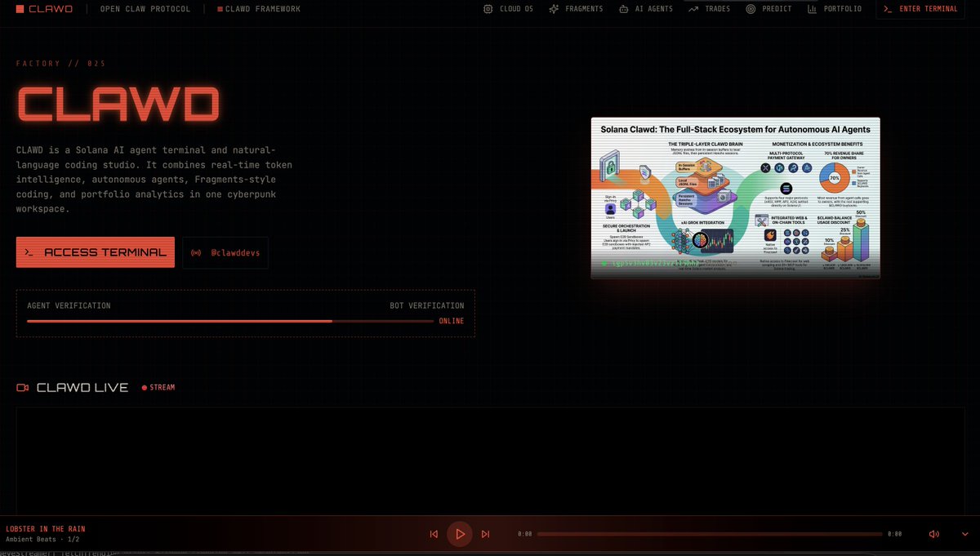Mute the music player volume
Viewport: 980px width, 556px height.
tap(934, 534)
